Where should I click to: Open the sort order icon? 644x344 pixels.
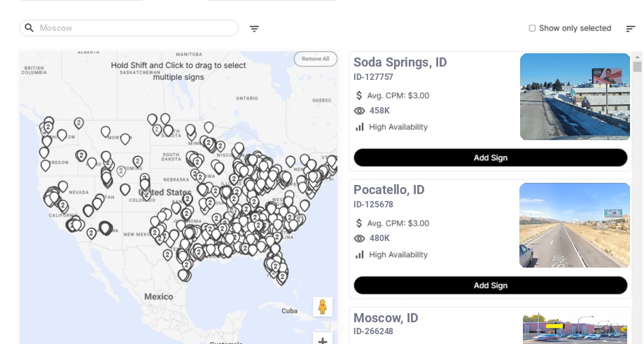pos(631,29)
